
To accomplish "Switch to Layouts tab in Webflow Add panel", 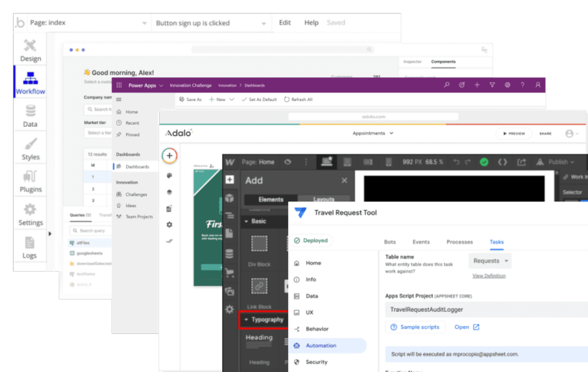I will point(323,199).
